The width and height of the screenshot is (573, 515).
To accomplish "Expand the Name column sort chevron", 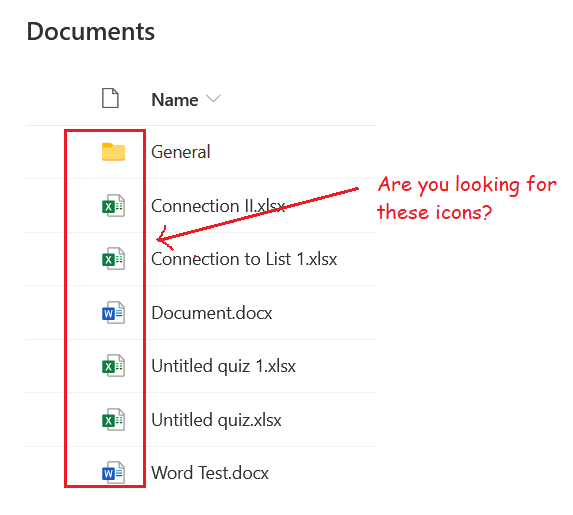I will (213, 99).
